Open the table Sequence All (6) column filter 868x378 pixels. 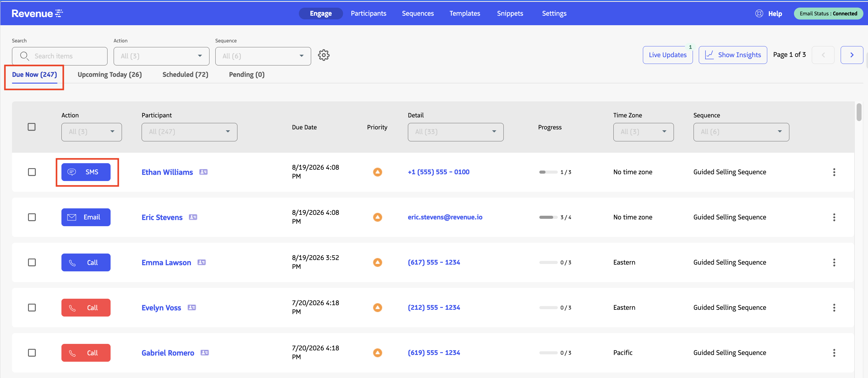pos(741,132)
